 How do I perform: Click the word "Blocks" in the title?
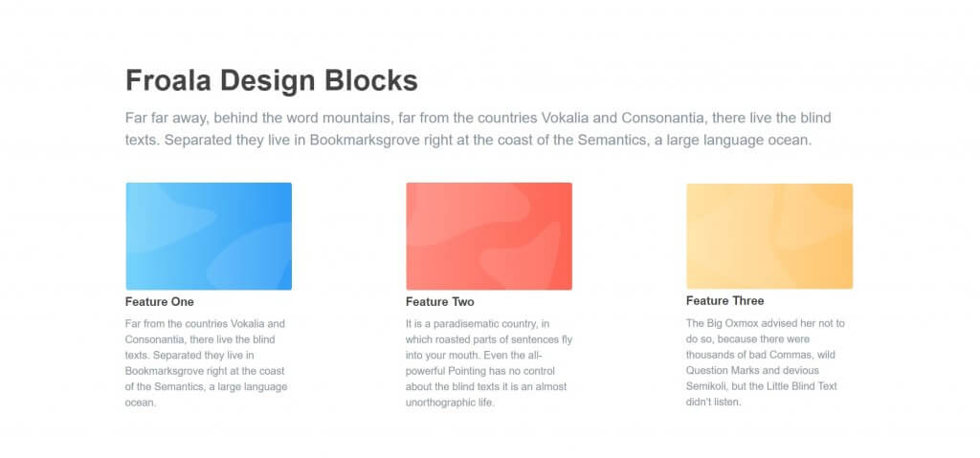(371, 80)
